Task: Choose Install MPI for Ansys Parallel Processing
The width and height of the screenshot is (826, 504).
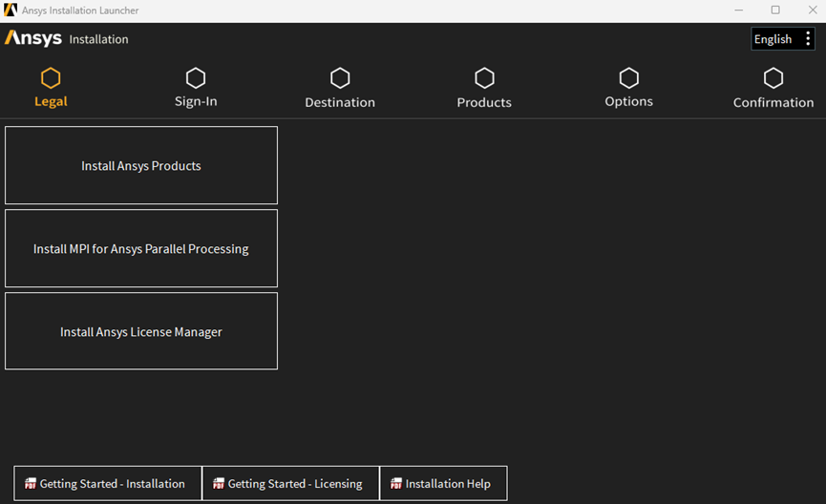Action: (x=141, y=248)
